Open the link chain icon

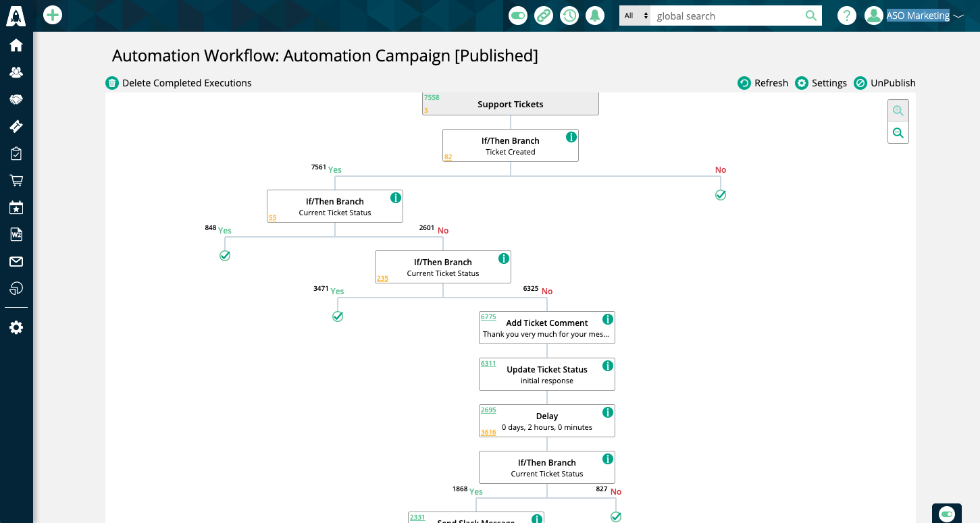[x=544, y=16]
